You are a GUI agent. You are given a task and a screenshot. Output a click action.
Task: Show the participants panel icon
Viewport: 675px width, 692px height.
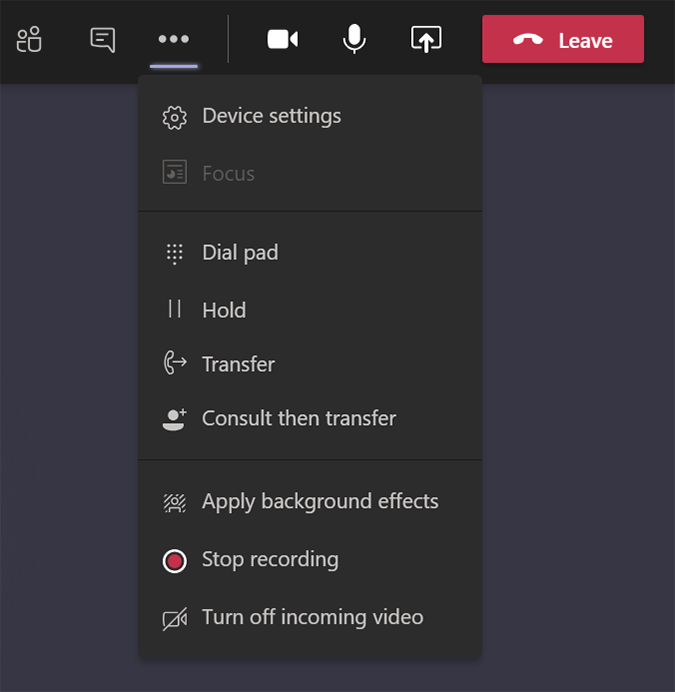[29, 40]
